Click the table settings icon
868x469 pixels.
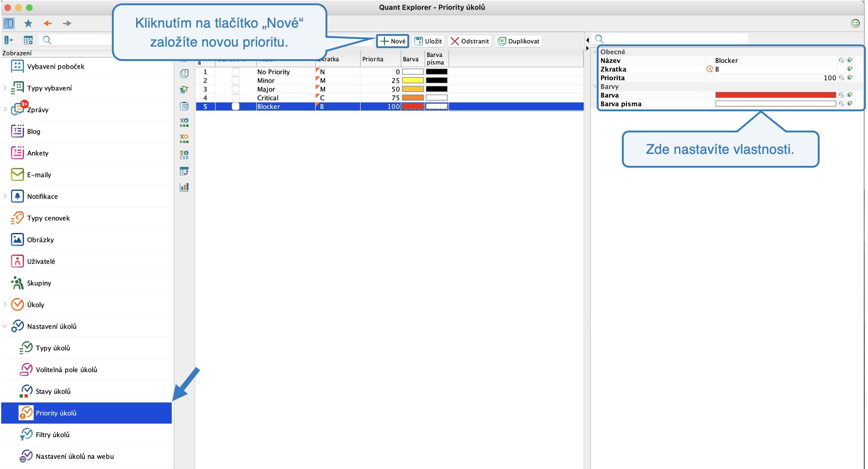click(28, 40)
